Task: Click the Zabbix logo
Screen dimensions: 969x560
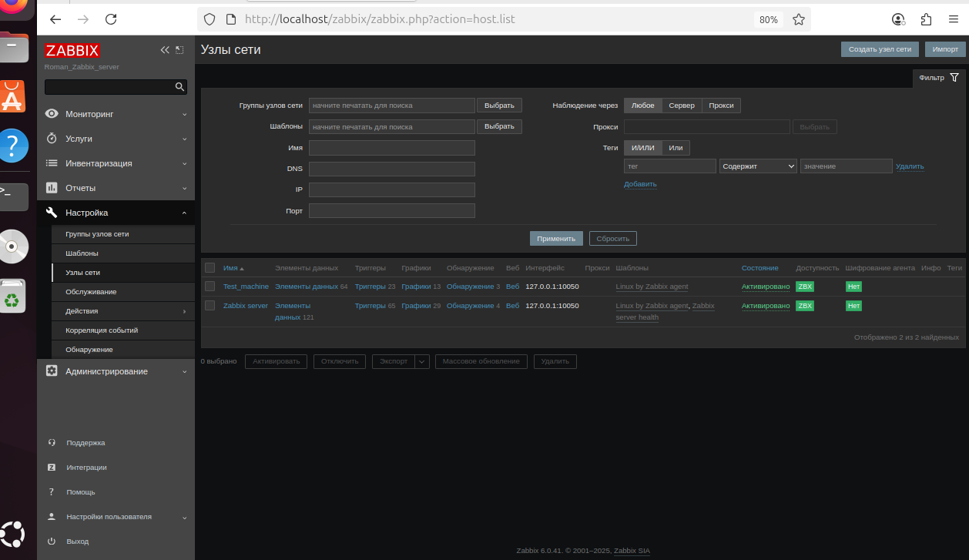Action: coord(72,51)
